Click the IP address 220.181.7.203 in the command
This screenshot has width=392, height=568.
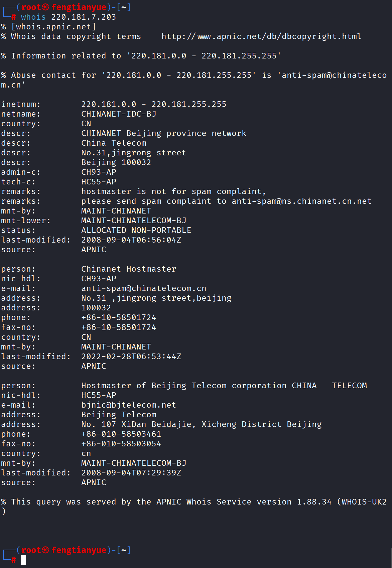click(x=84, y=17)
